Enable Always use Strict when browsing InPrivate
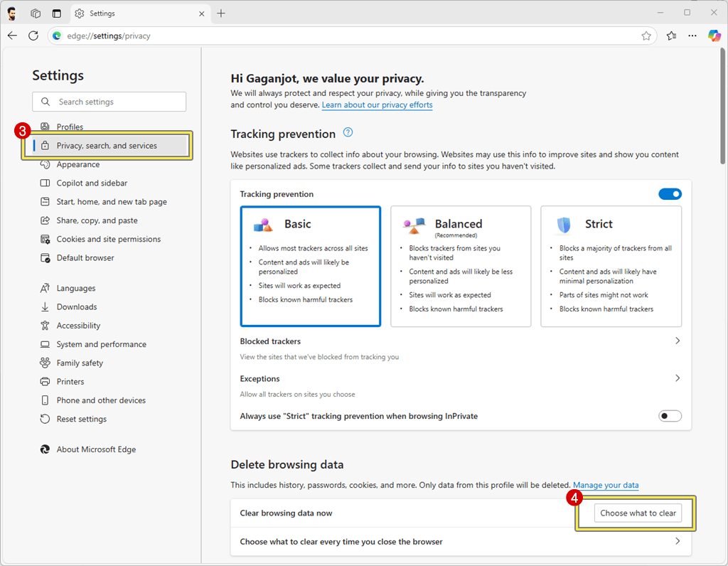The image size is (728, 566). (670, 416)
